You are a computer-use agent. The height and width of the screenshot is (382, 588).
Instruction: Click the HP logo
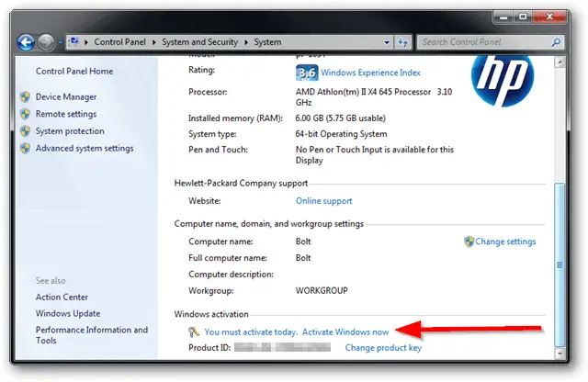503,80
